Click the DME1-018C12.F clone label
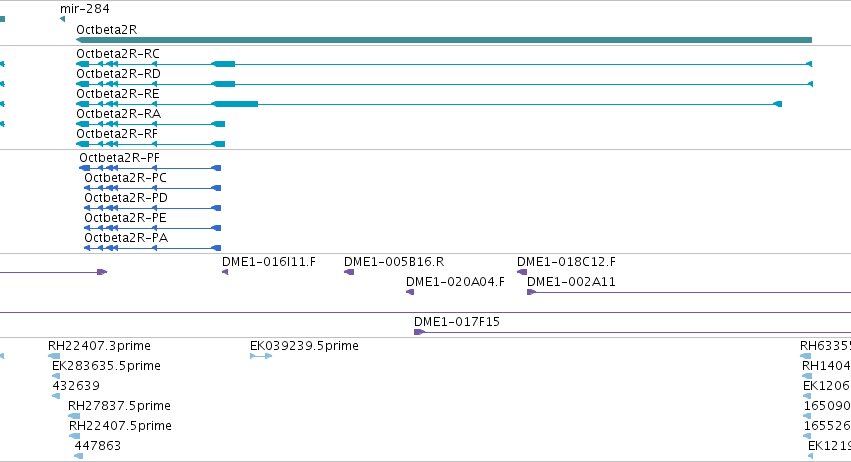The image size is (851, 462). 566,262
